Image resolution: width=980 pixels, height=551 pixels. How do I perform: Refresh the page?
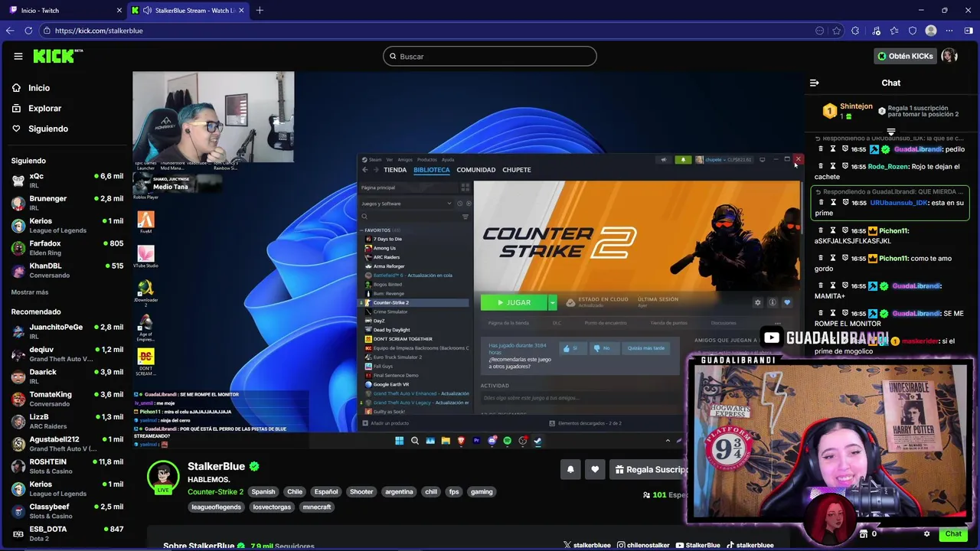[28, 31]
